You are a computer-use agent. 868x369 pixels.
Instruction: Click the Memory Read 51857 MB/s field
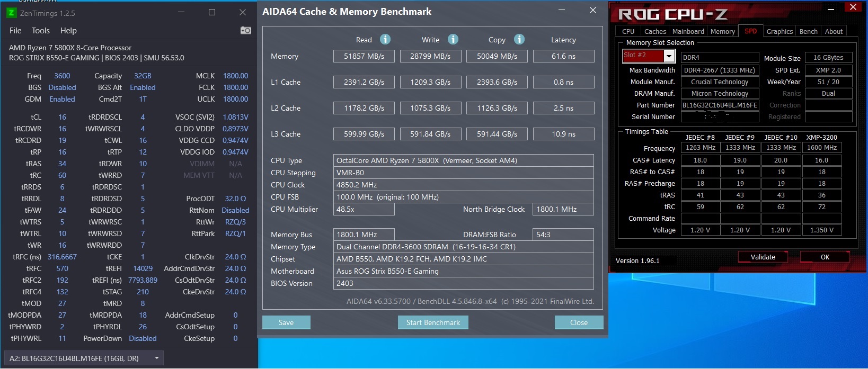(x=364, y=56)
